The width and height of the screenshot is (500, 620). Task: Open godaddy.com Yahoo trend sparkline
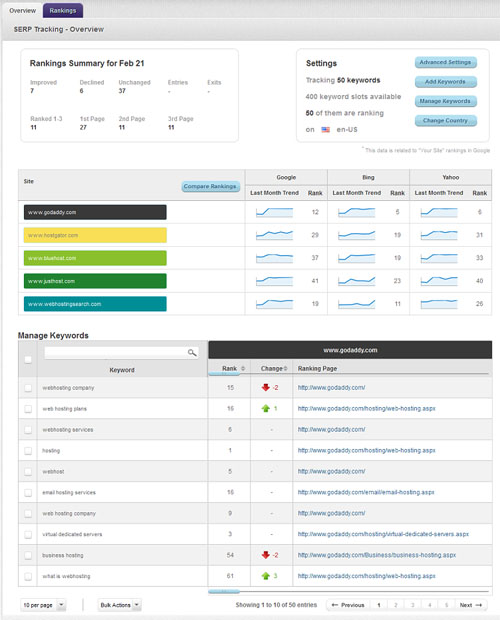[x=439, y=212]
